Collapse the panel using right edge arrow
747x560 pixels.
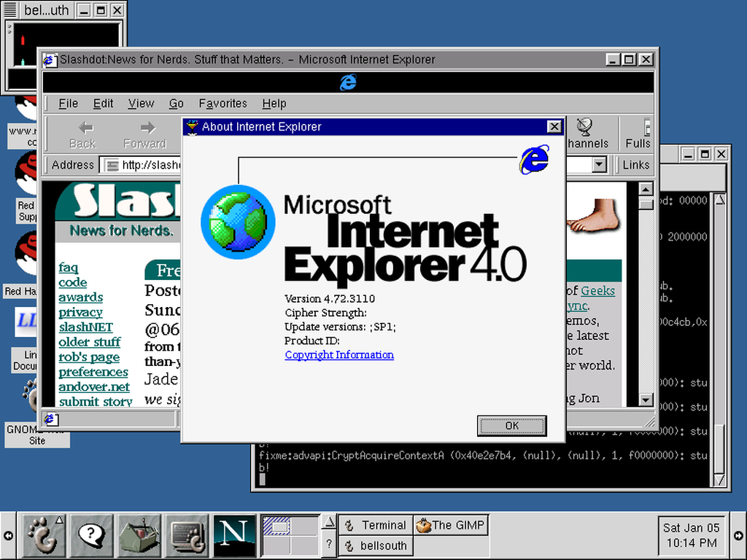coord(739,536)
